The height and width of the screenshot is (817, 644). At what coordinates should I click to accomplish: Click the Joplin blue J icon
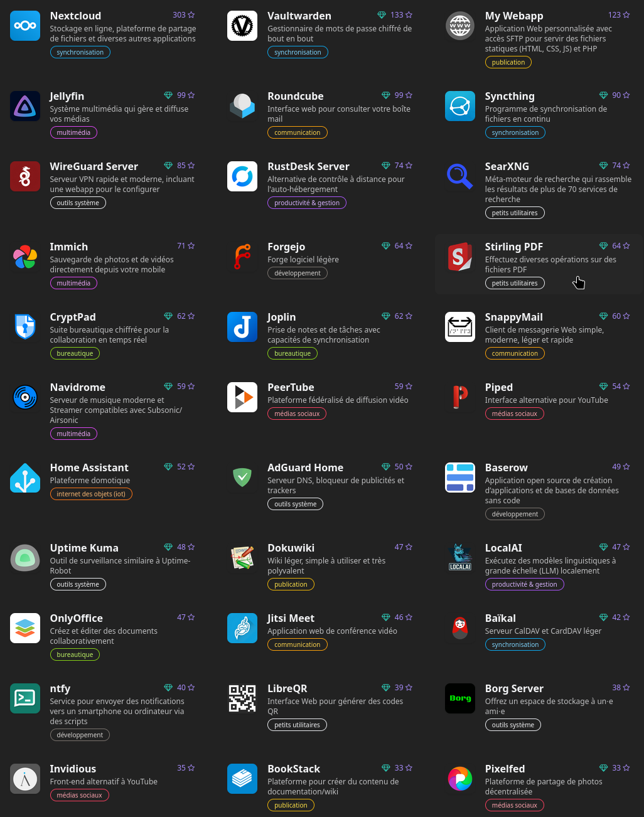242,327
